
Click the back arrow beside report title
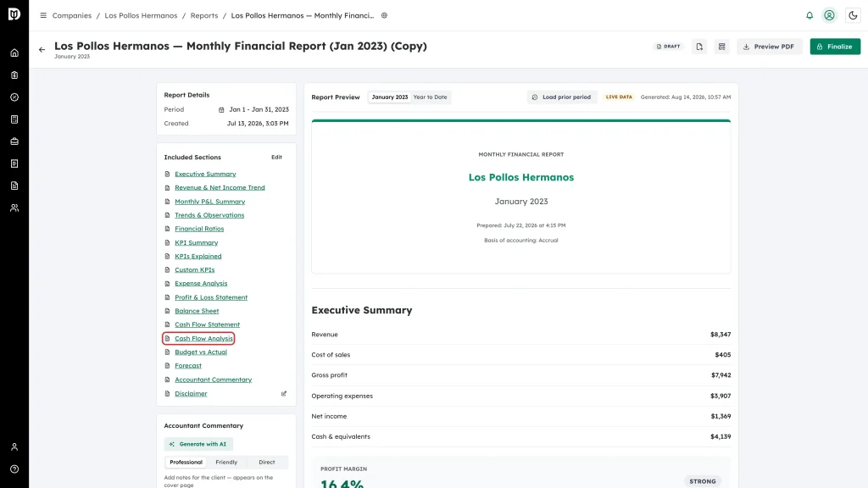(42, 50)
